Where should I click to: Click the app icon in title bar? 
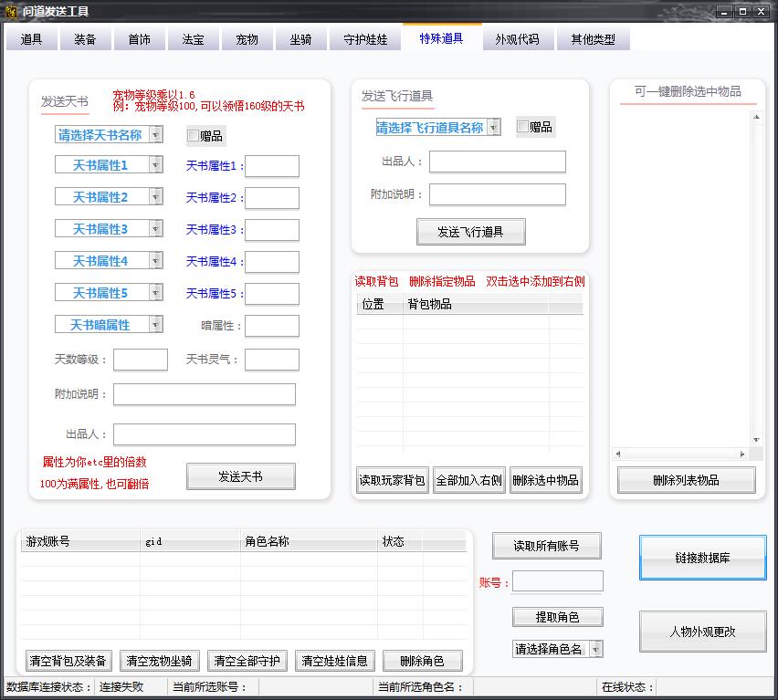click(11, 11)
